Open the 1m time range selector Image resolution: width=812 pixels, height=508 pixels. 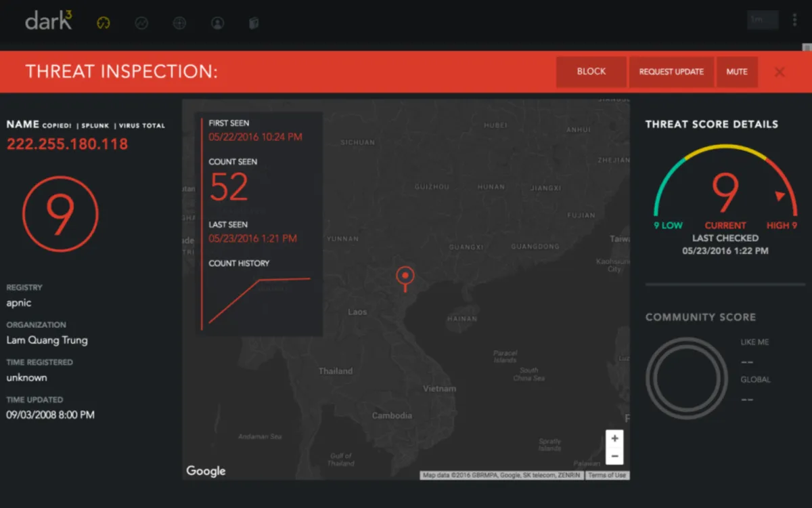763,20
